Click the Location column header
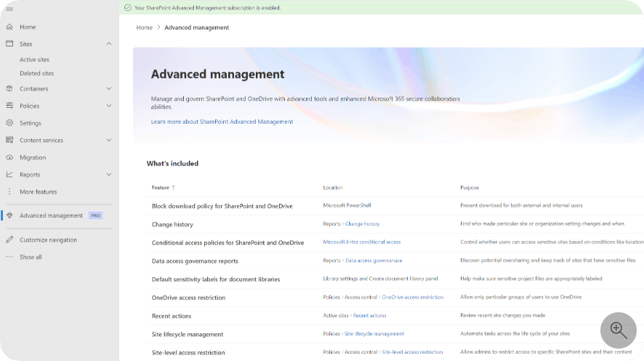Viewport: 644px width, 361px height. [333, 188]
